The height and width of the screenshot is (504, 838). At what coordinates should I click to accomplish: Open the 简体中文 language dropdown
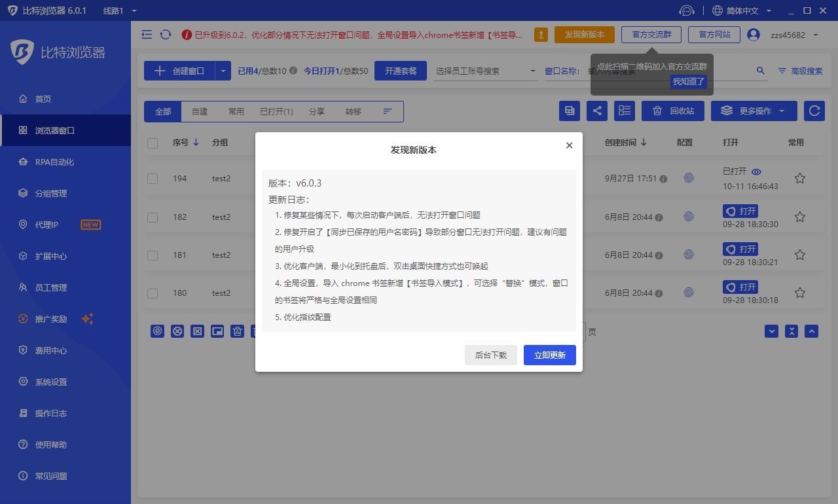[742, 11]
